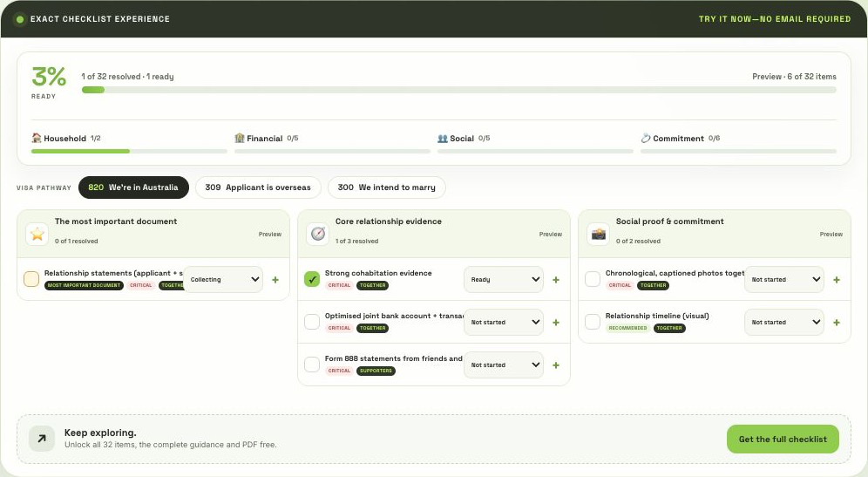Open status dropdown for joint bank account
The height and width of the screenshot is (477, 868).
[504, 323]
